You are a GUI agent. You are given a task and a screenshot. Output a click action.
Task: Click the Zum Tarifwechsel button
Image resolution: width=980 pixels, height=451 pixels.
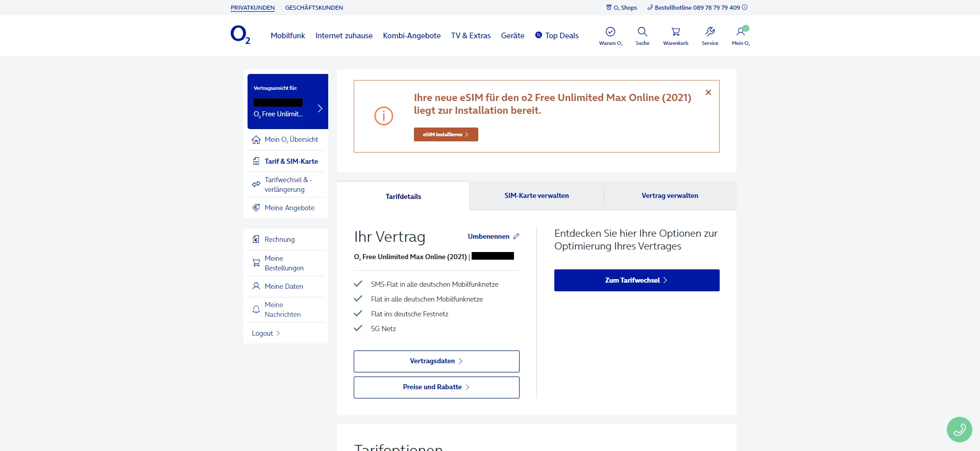(x=637, y=280)
